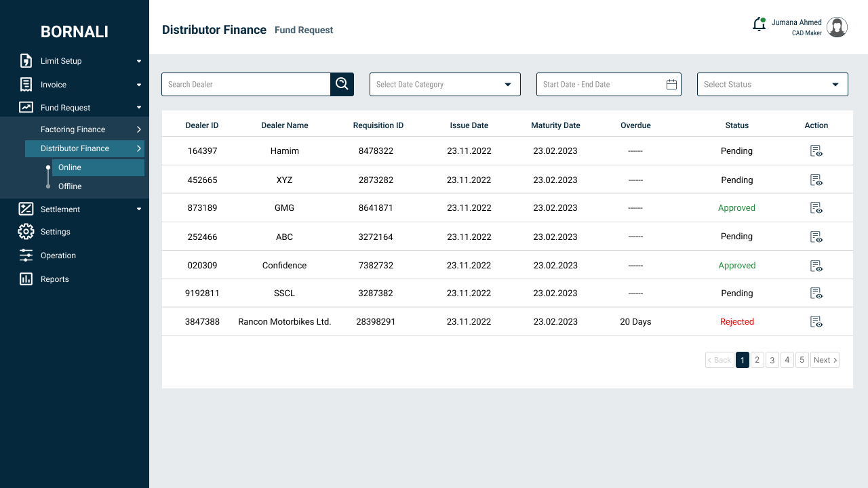This screenshot has width=868, height=488.
Task: View details for dealer SSCL
Action: (x=816, y=293)
